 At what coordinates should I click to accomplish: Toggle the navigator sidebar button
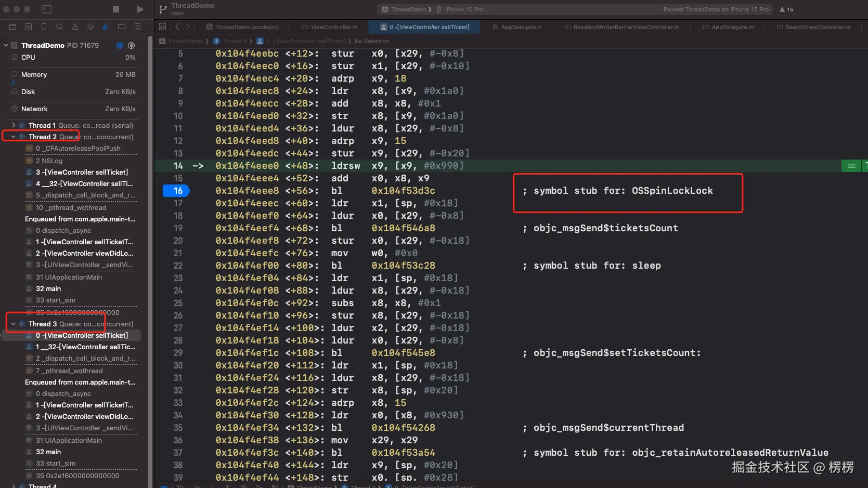(x=46, y=9)
